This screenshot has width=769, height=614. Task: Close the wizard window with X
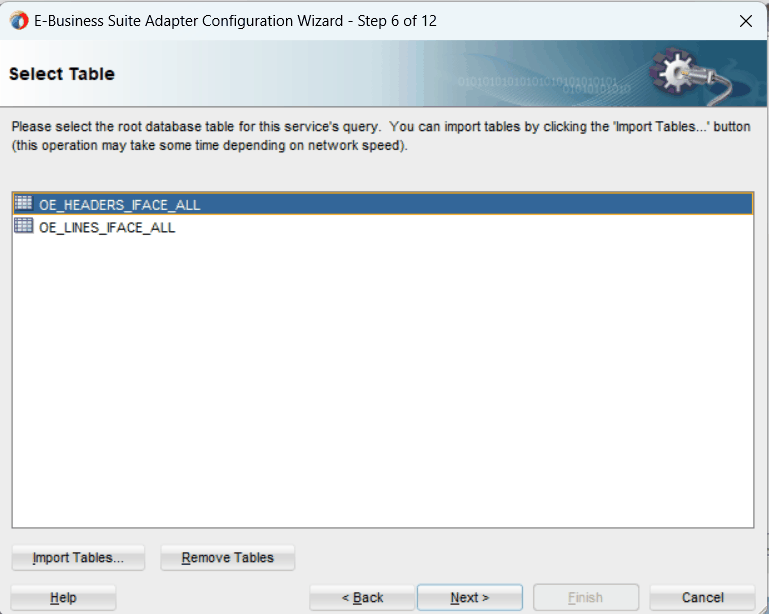[746, 21]
